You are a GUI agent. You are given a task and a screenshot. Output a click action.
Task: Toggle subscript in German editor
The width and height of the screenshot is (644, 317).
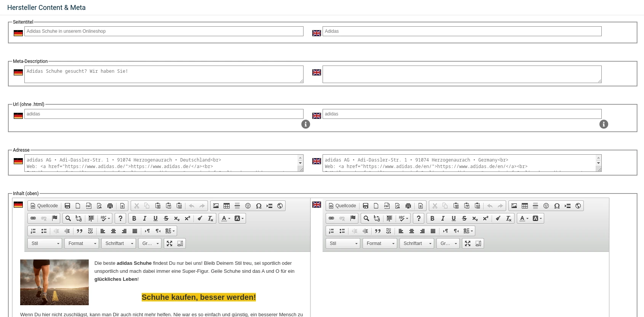coord(177,218)
